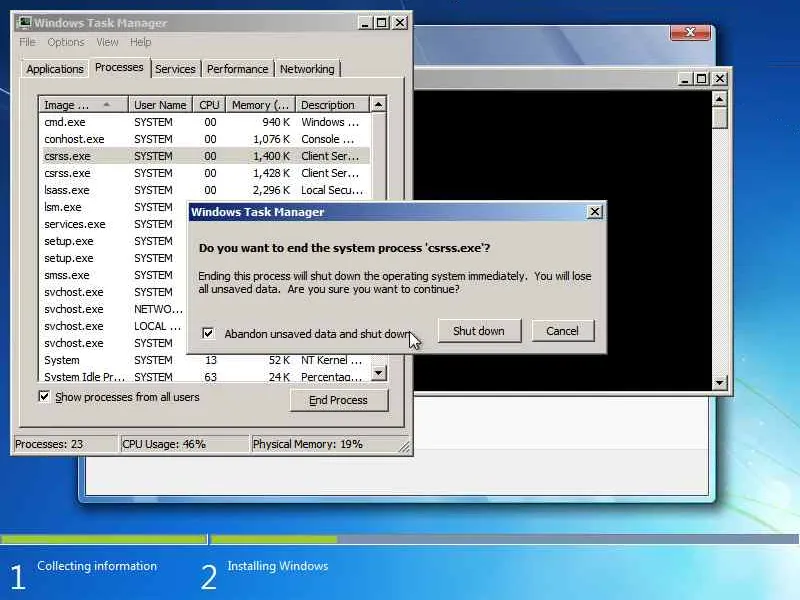Sort by Memory column header
Viewport: 800px width, 600px height.
point(261,105)
